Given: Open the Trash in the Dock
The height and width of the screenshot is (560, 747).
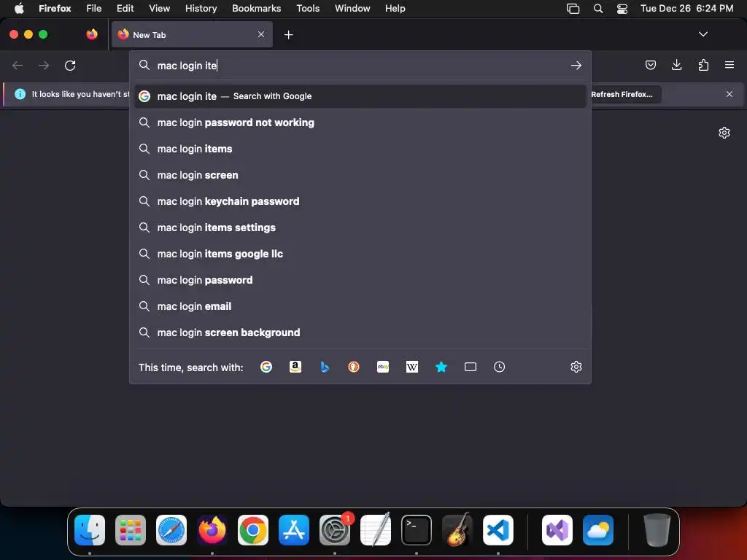Looking at the screenshot, I should coord(657,529).
